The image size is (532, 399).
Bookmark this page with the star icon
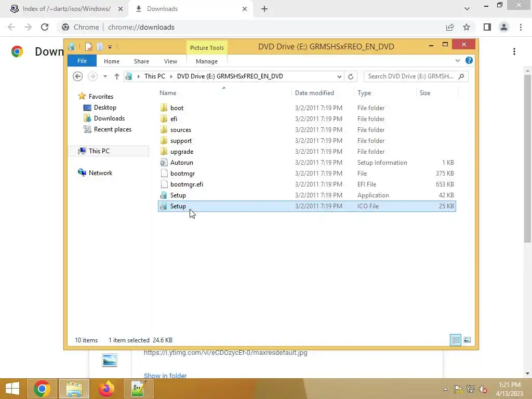467,27
